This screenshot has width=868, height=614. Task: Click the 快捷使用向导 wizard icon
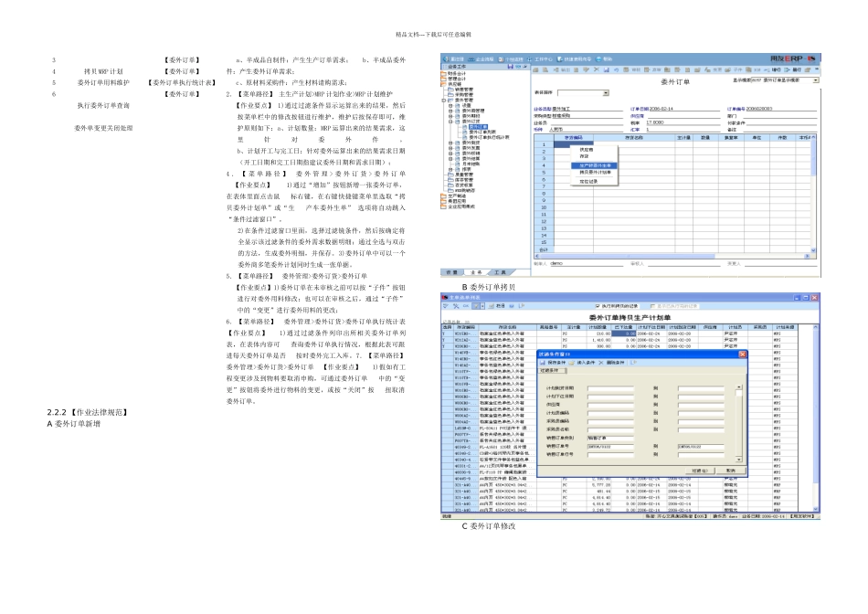560,58
